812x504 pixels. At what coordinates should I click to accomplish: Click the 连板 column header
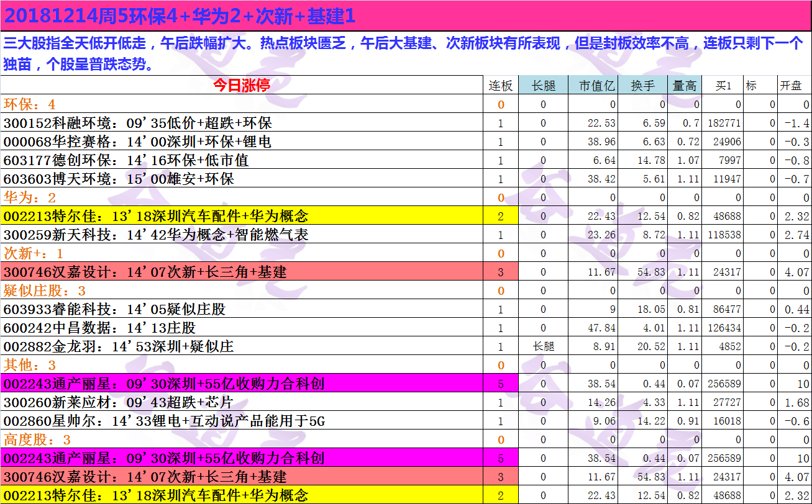click(x=501, y=86)
